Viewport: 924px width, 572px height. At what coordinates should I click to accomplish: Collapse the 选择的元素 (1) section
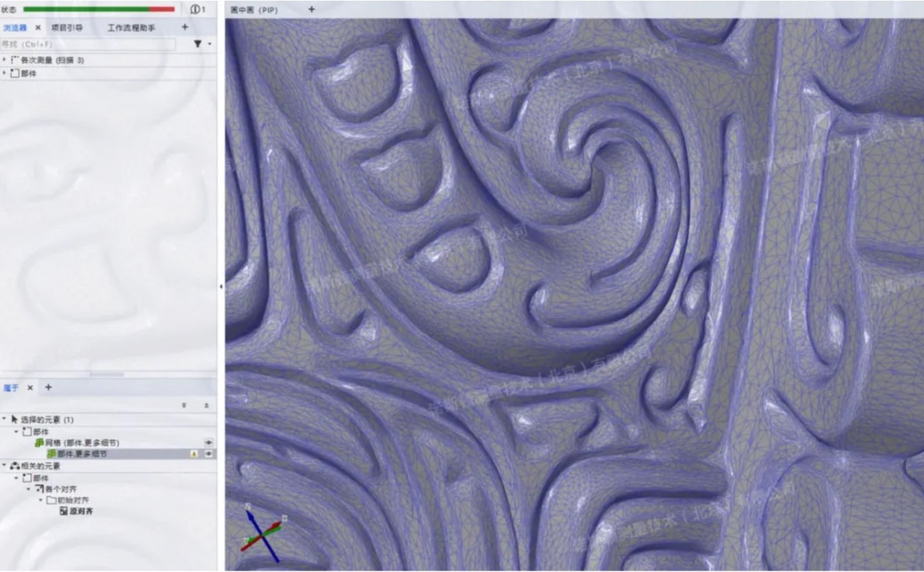[5, 419]
